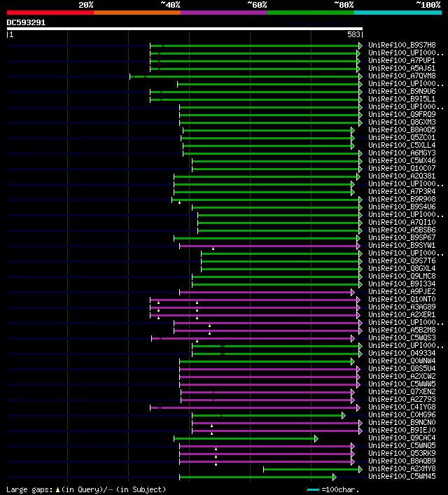Click the cyan ~100% identity legend segment
Viewport: 448px width, 495px height.
[398, 13]
